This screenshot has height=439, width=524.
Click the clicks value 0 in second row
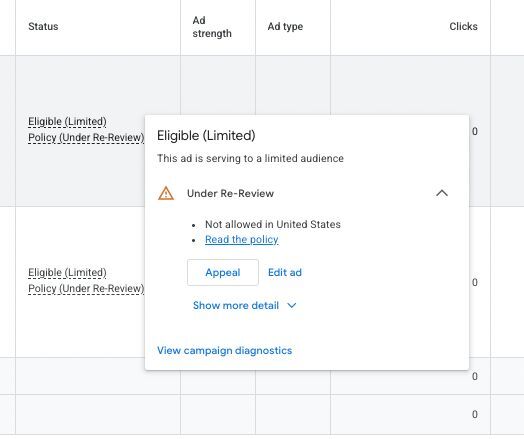click(x=475, y=282)
